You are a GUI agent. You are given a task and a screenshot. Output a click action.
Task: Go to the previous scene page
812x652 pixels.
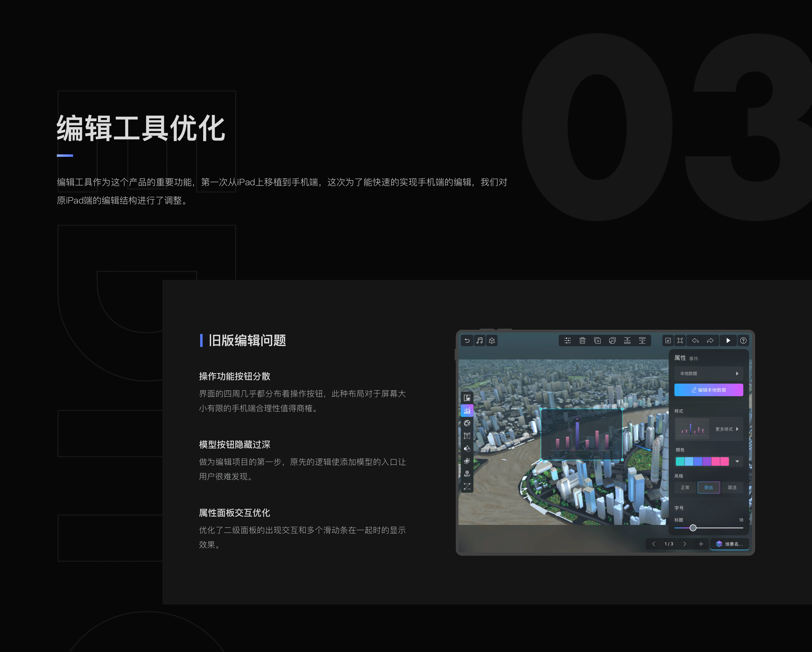click(x=654, y=544)
